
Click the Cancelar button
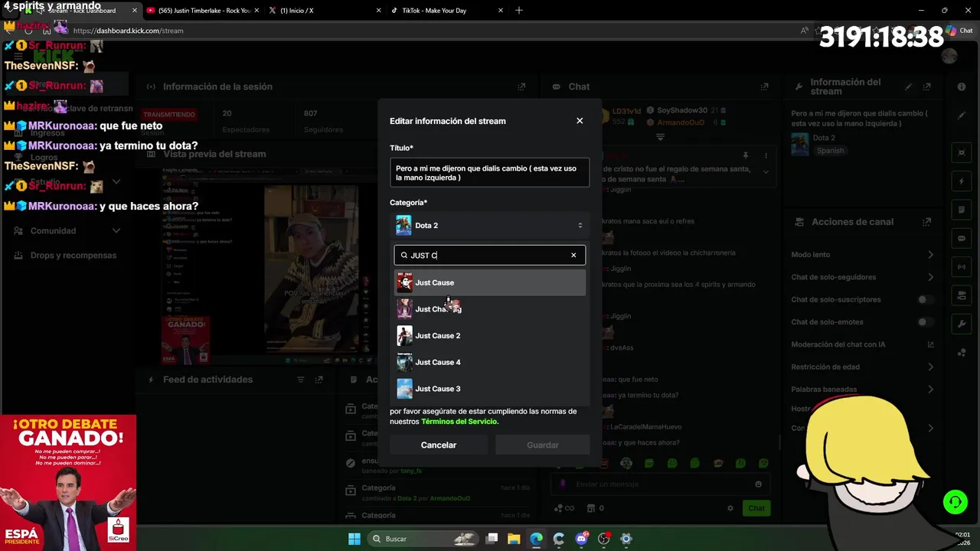[439, 445]
